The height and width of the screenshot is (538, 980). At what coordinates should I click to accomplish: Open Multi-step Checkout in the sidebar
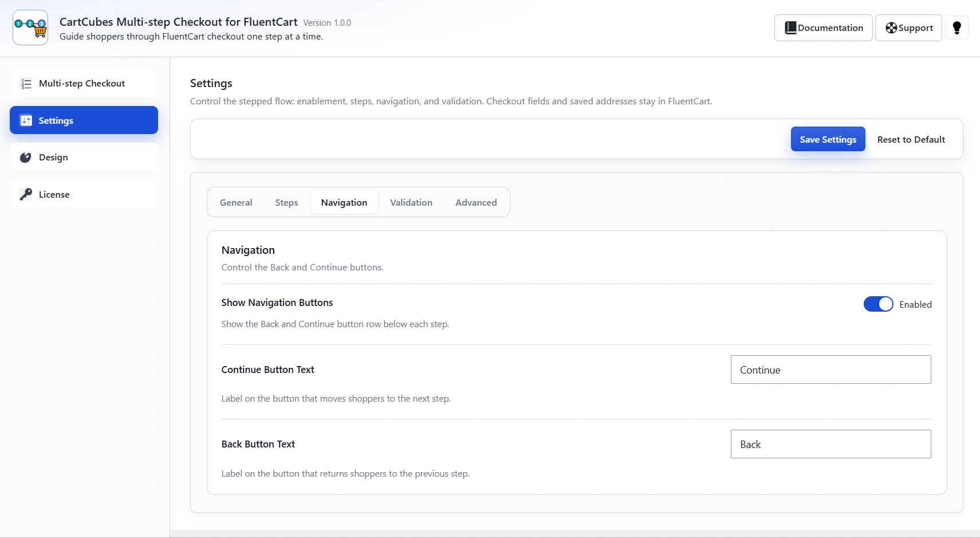pos(84,84)
